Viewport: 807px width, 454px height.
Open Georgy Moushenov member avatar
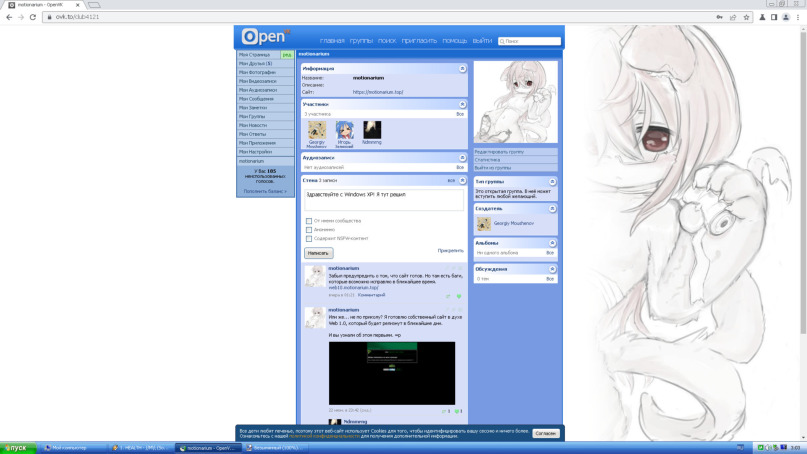coord(317,130)
